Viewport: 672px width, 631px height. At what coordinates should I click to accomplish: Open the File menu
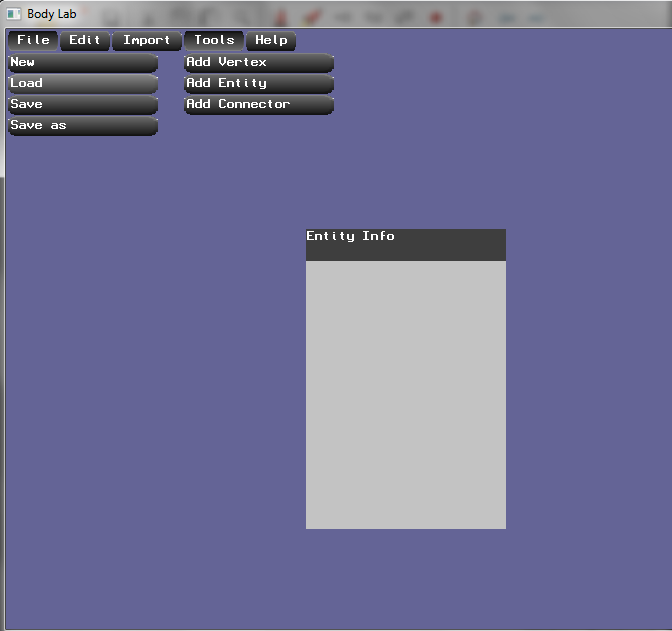pyautogui.click(x=33, y=41)
